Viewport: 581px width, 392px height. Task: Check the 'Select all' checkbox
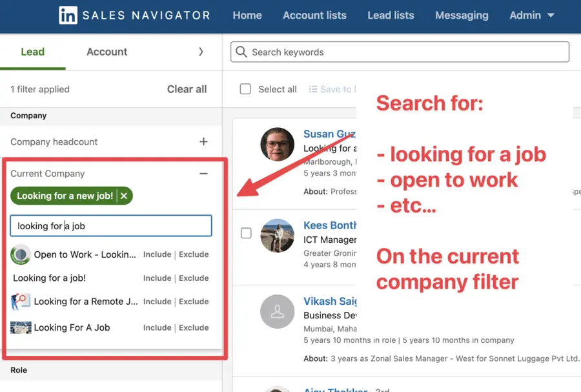click(245, 89)
